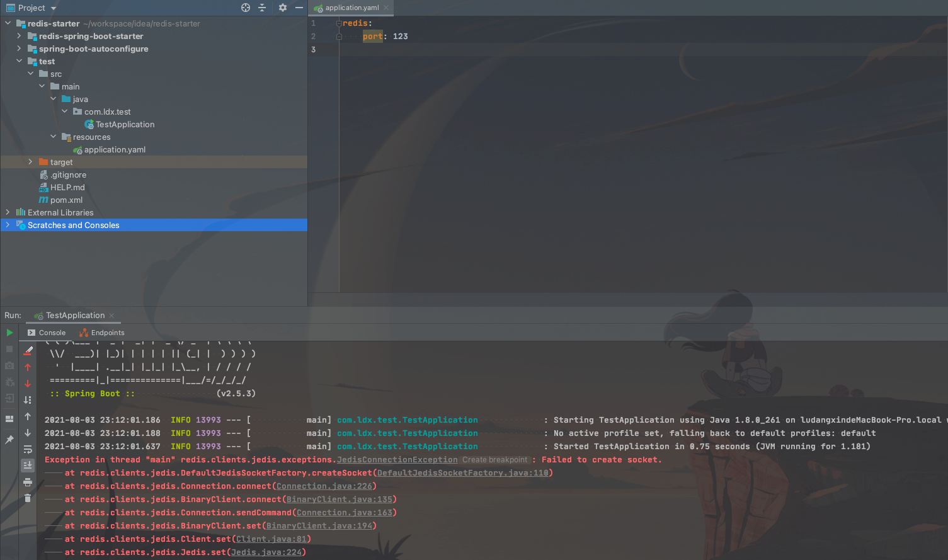Collapse the resources folder arrow
Screen dimensions: 948x560
click(53, 137)
